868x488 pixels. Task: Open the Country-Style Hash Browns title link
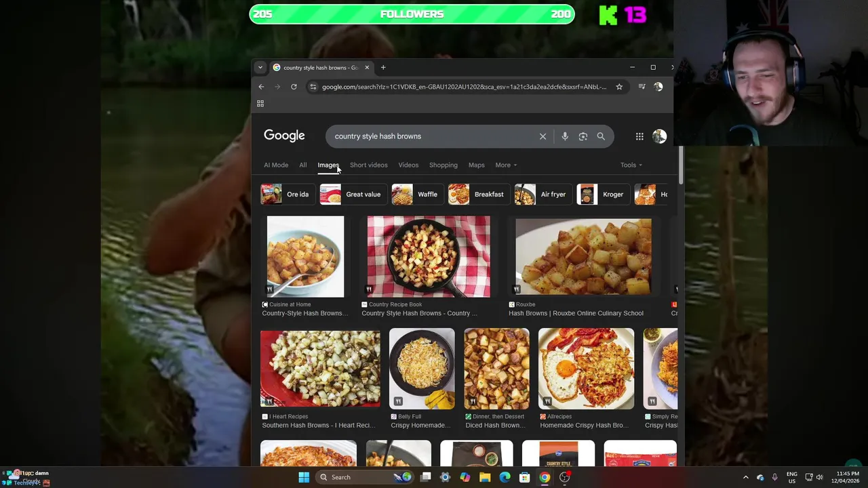pyautogui.click(x=304, y=313)
